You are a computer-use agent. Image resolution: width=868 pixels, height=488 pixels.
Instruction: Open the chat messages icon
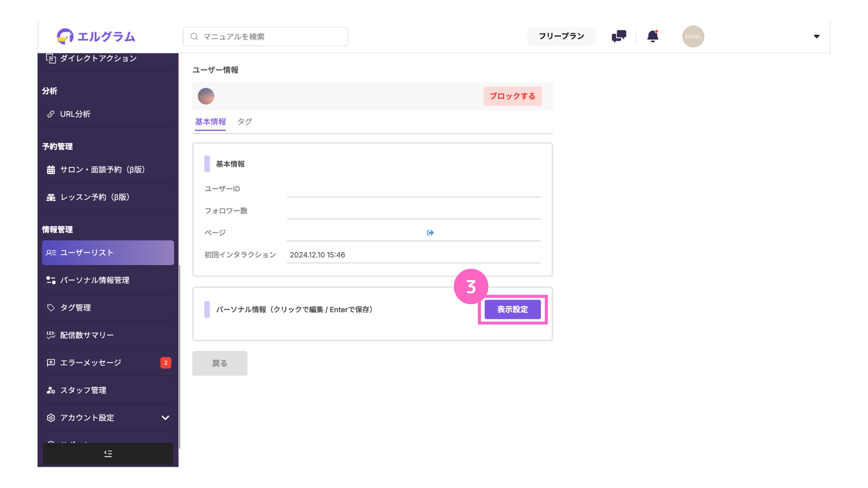[619, 36]
